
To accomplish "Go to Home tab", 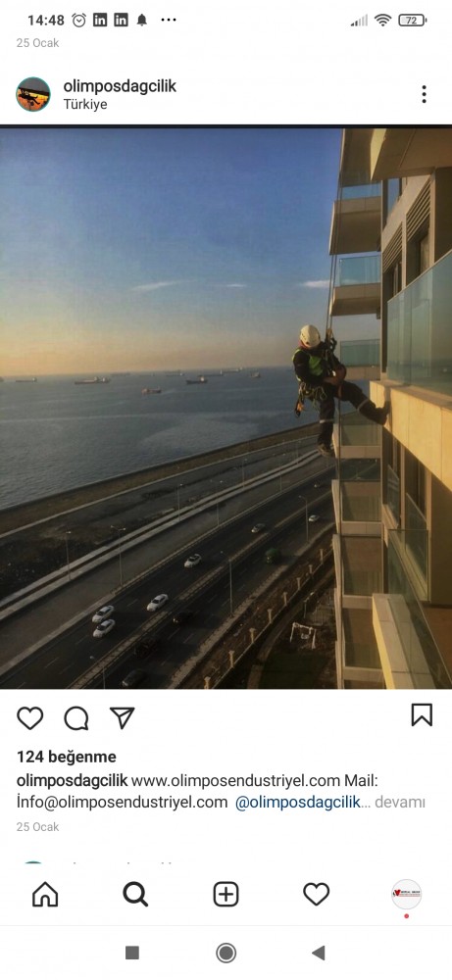I will point(45,895).
